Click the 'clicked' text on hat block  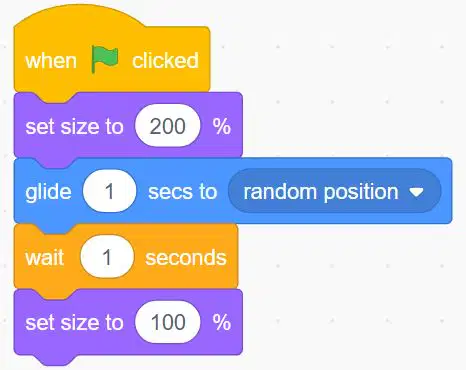[x=165, y=60]
